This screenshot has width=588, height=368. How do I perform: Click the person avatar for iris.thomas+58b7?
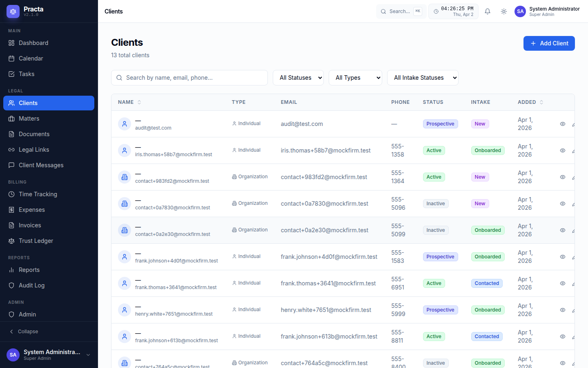[x=125, y=150]
